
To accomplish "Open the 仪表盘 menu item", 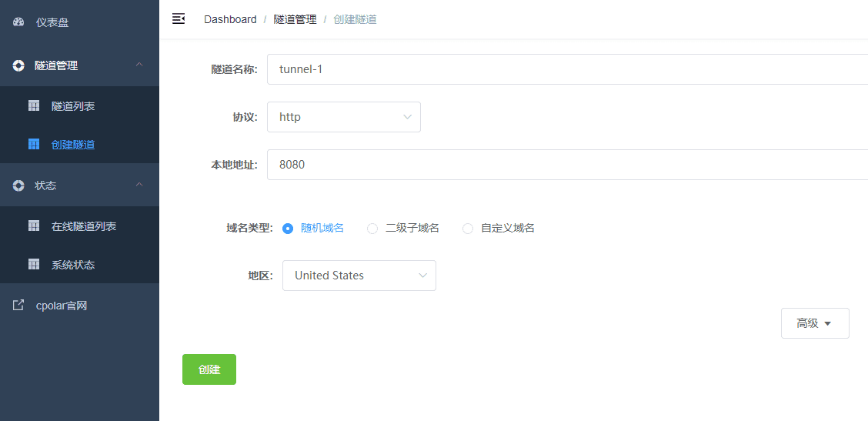I will (x=80, y=23).
